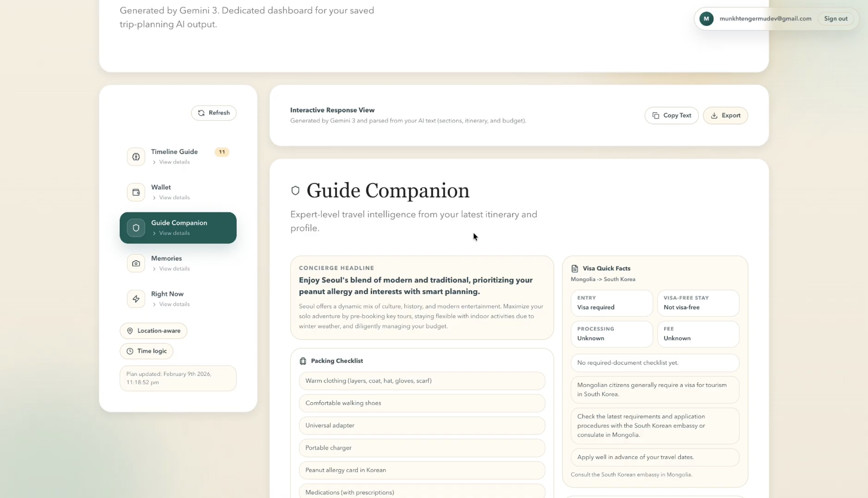The image size is (868, 498).
Task: Click the M avatar icon
Action: tap(706, 19)
